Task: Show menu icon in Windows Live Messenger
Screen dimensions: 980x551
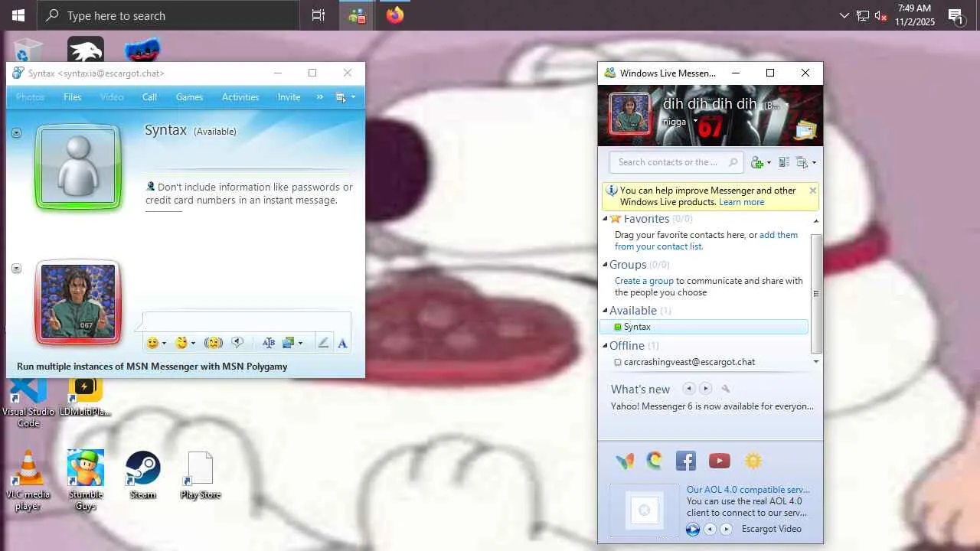Action: 806,162
